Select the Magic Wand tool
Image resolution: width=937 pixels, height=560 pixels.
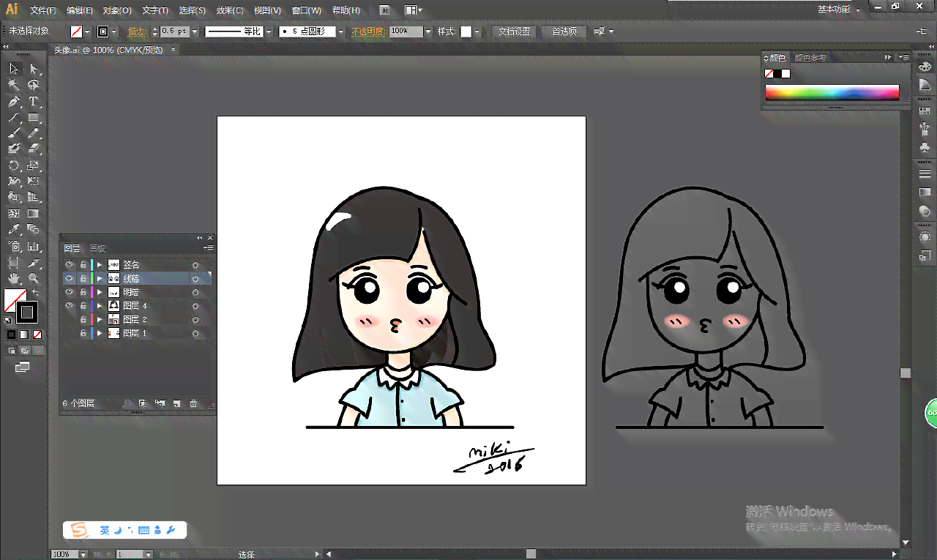click(14, 85)
